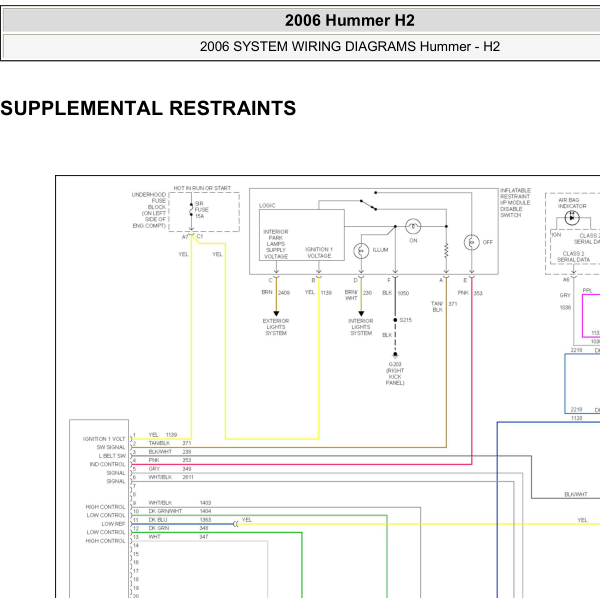Click the "SIR FUSE 15A" text
This screenshot has width=600, height=598.
tap(202, 210)
